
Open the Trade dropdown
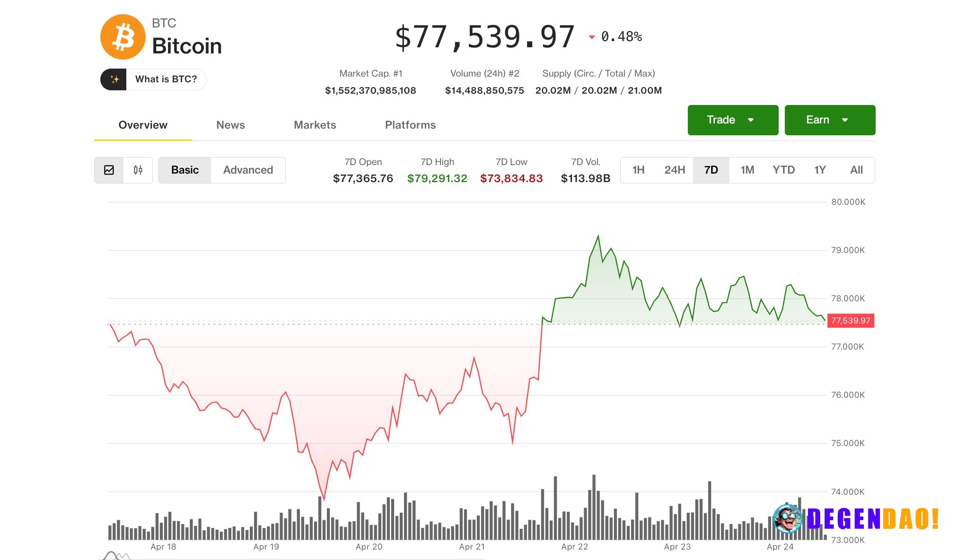click(732, 120)
